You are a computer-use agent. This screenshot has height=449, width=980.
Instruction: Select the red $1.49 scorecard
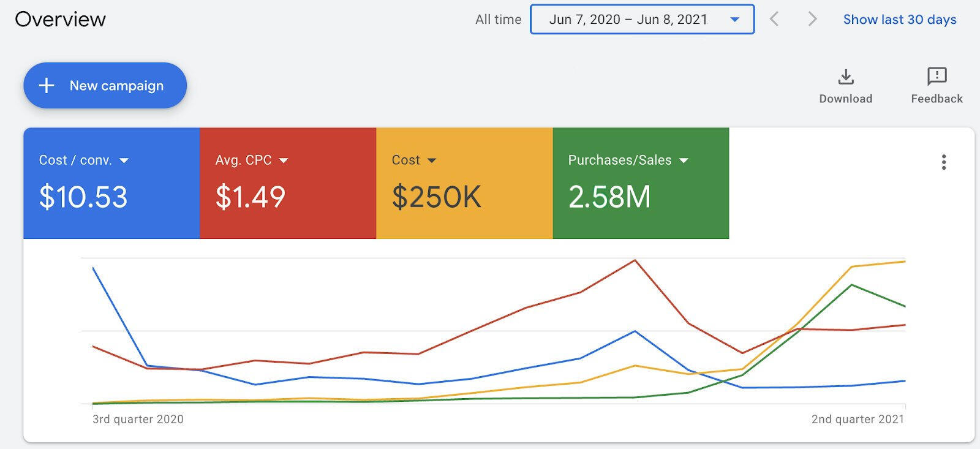(x=288, y=183)
